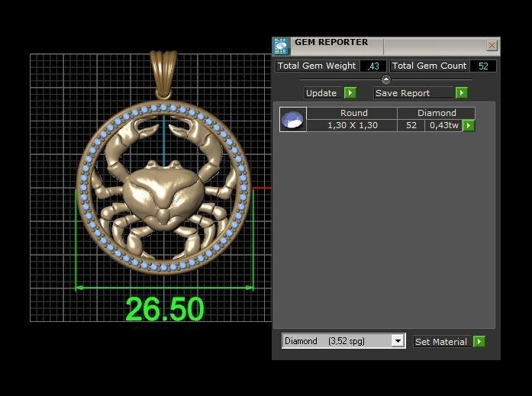Close the Gem Reporter panel

[x=492, y=46]
